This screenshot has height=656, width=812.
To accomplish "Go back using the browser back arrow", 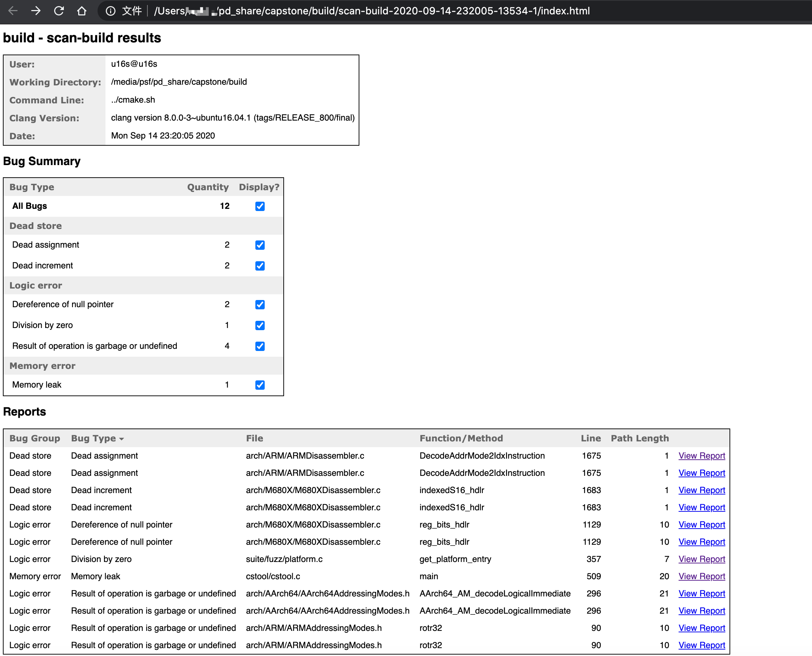I will [13, 10].
